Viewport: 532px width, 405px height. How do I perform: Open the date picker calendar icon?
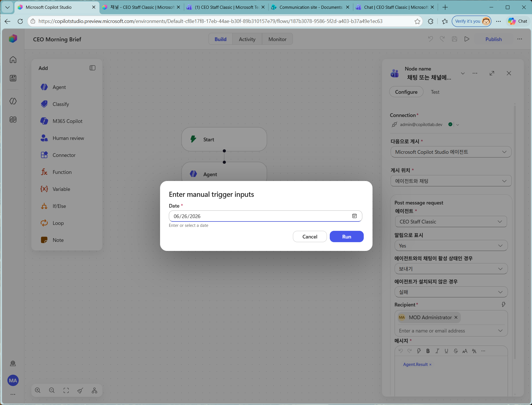[354, 216]
